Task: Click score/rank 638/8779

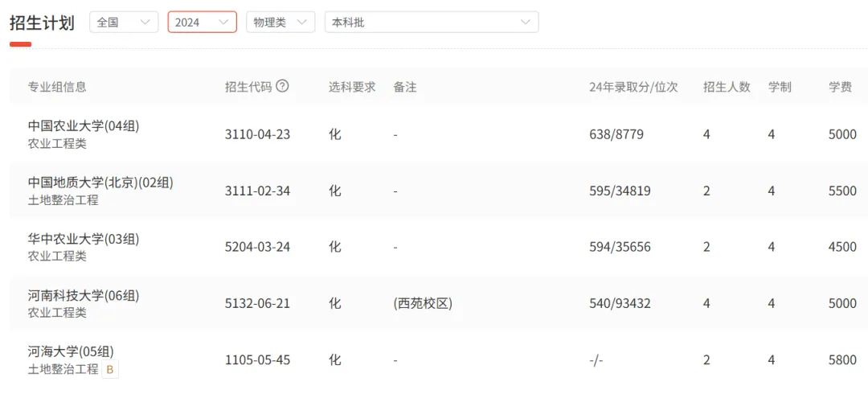Action: coord(616,134)
